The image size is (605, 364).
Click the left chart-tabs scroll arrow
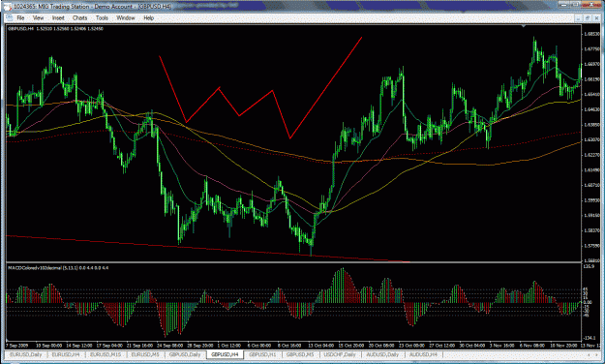coord(589,354)
